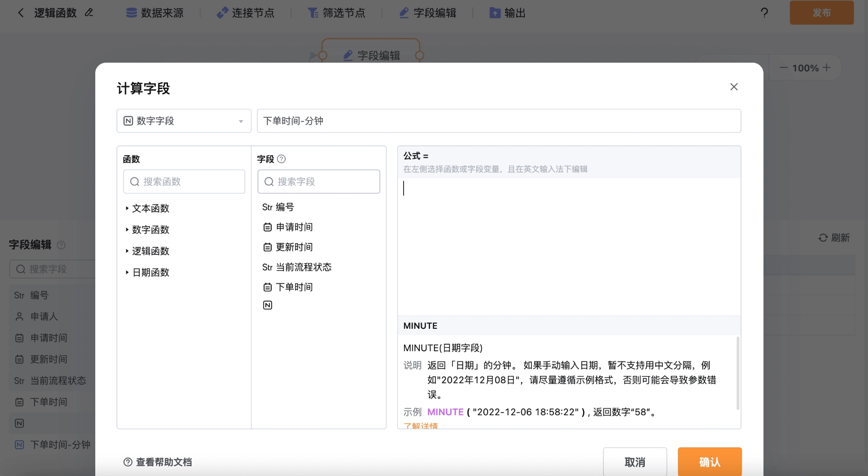
Task: Click the function description scrollbar
Action: point(738,373)
